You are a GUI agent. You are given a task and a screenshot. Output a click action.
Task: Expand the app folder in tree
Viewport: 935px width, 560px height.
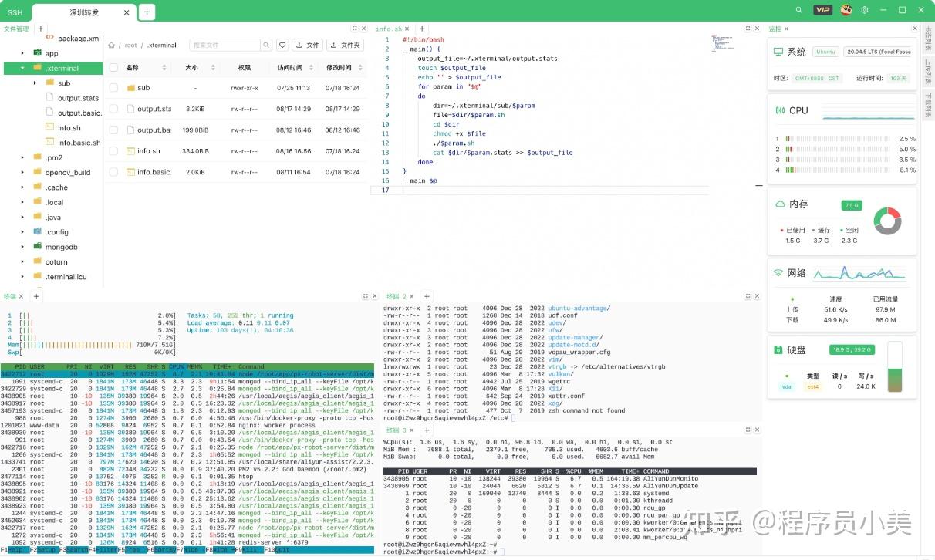point(22,53)
